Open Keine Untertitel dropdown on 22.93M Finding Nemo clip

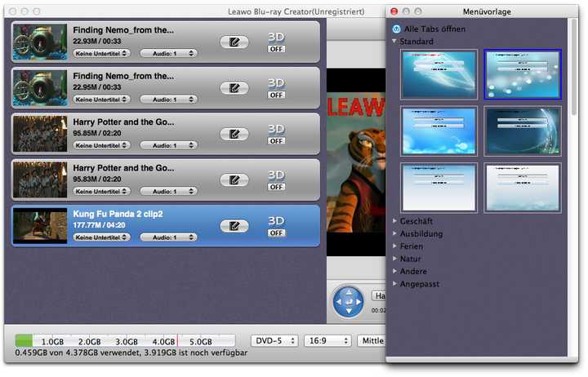(x=101, y=54)
